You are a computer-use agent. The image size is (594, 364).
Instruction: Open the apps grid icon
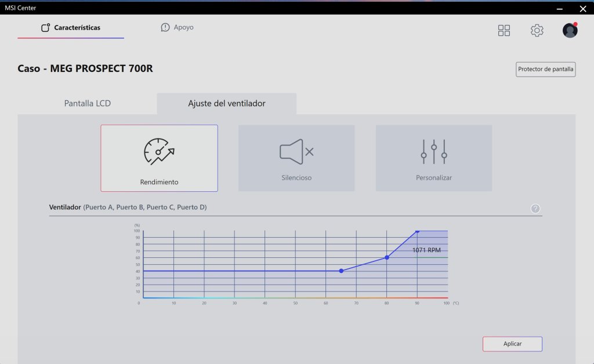pyautogui.click(x=504, y=30)
